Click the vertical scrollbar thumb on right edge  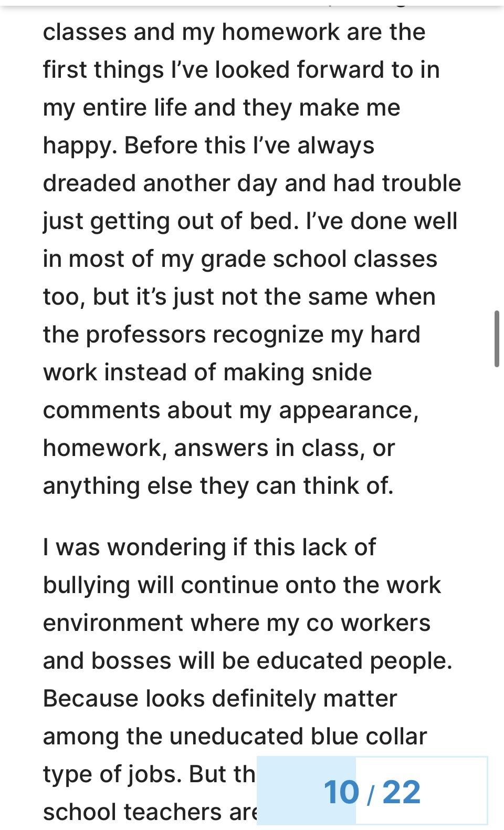pyautogui.click(x=496, y=339)
